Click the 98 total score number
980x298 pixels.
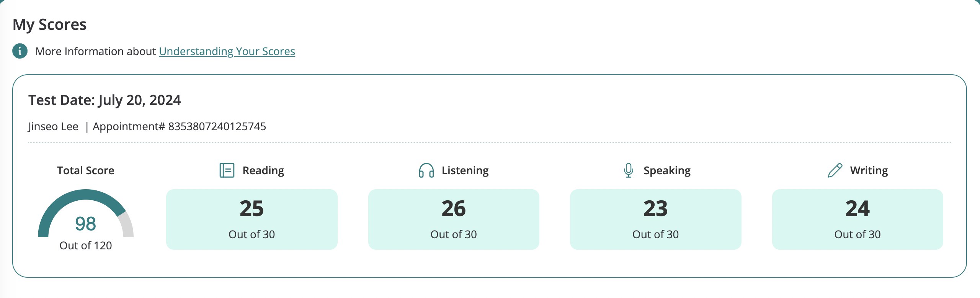tap(85, 224)
